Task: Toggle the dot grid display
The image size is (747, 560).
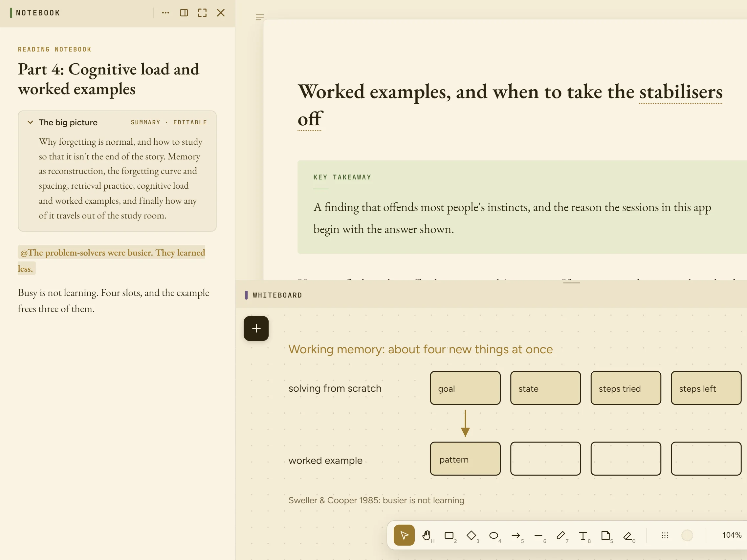Action: pyautogui.click(x=665, y=535)
